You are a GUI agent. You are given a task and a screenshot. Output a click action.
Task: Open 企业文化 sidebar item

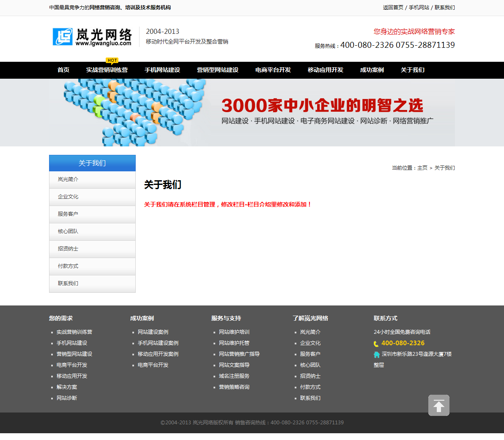point(68,197)
